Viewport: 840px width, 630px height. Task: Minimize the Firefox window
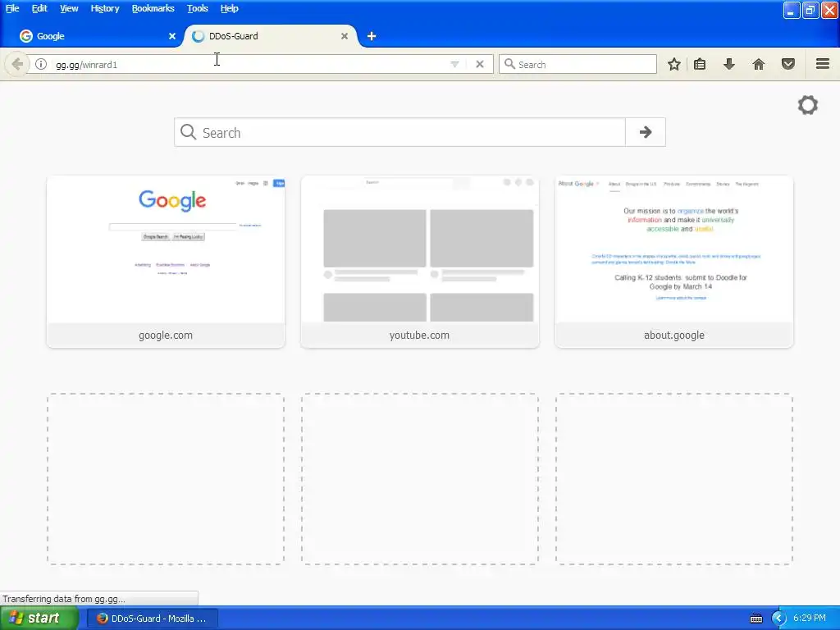tap(792, 10)
